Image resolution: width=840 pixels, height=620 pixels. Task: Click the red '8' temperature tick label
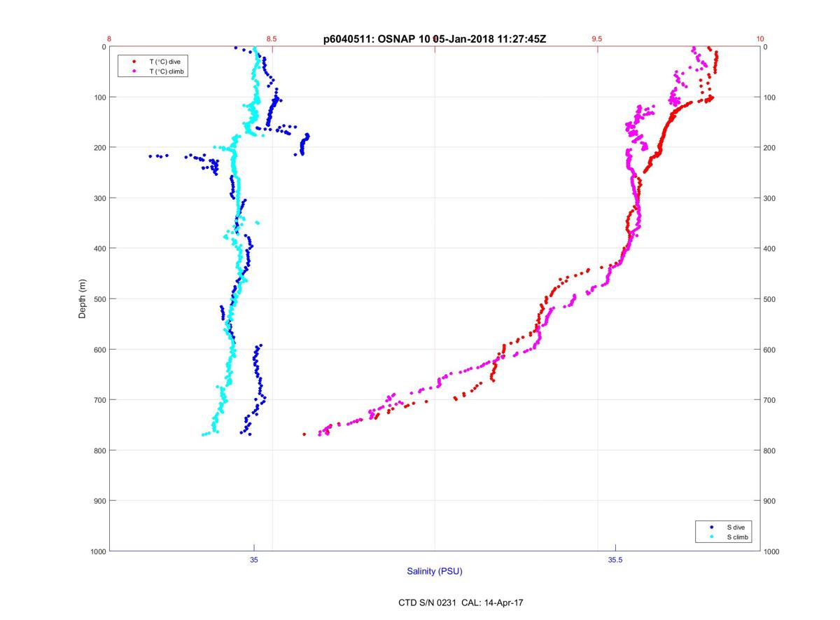(109, 39)
